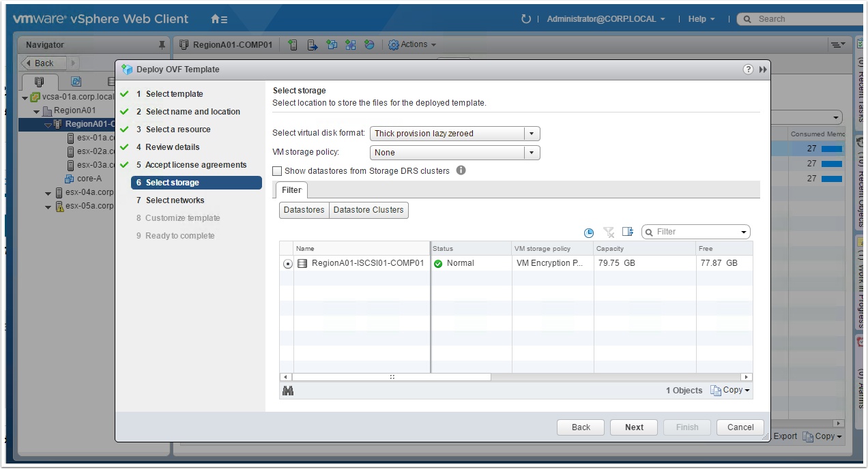This screenshot has height=469, width=868.
Task: Click the 77.87 GB free value
Action: (719, 263)
